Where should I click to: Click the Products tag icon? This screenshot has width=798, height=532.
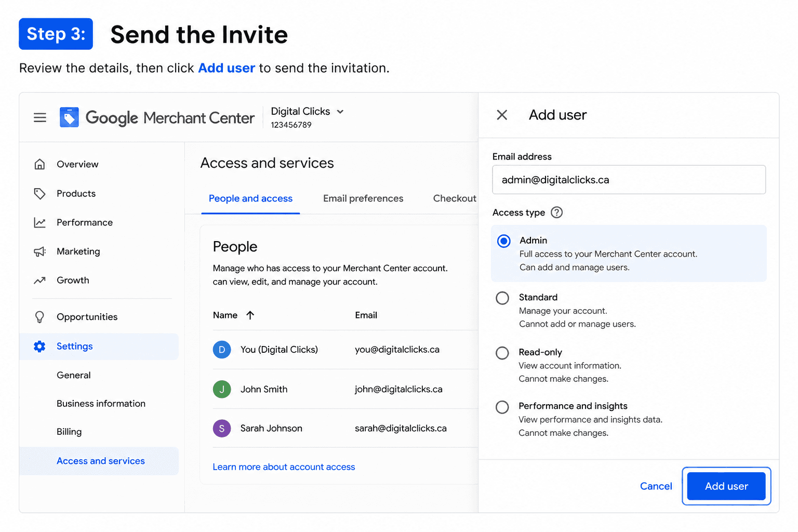(39, 194)
